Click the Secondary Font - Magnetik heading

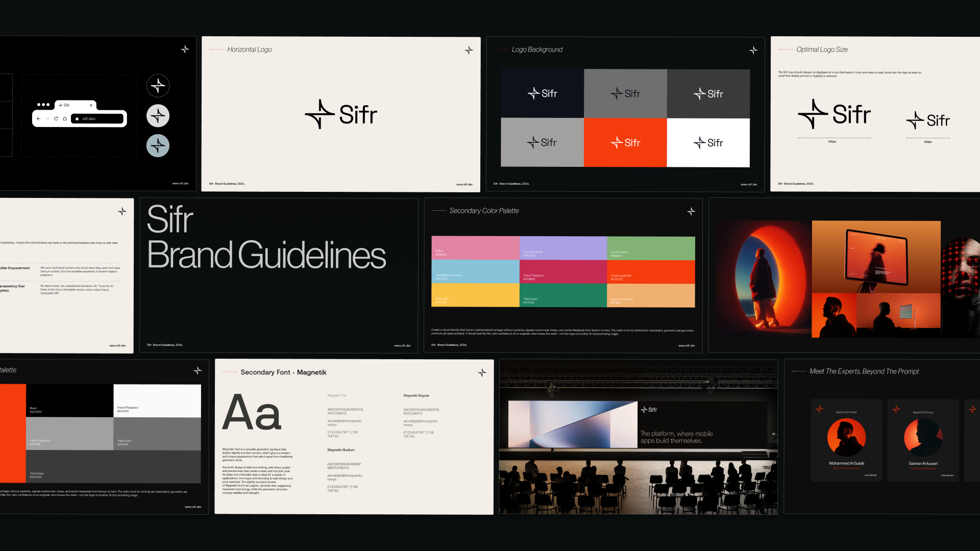pos(283,372)
